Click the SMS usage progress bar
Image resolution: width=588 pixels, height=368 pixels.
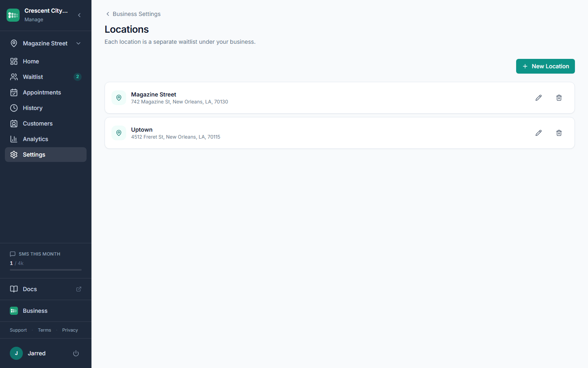[46, 270]
